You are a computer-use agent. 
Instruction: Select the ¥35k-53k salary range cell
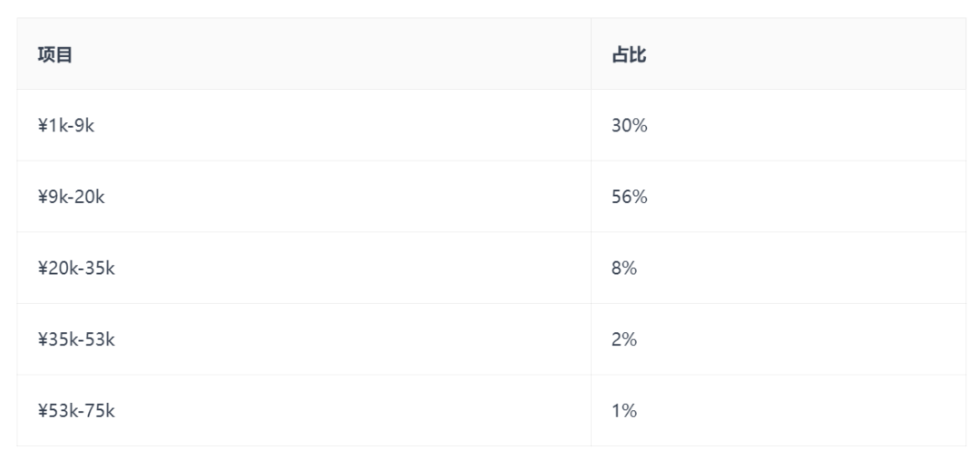point(304,339)
